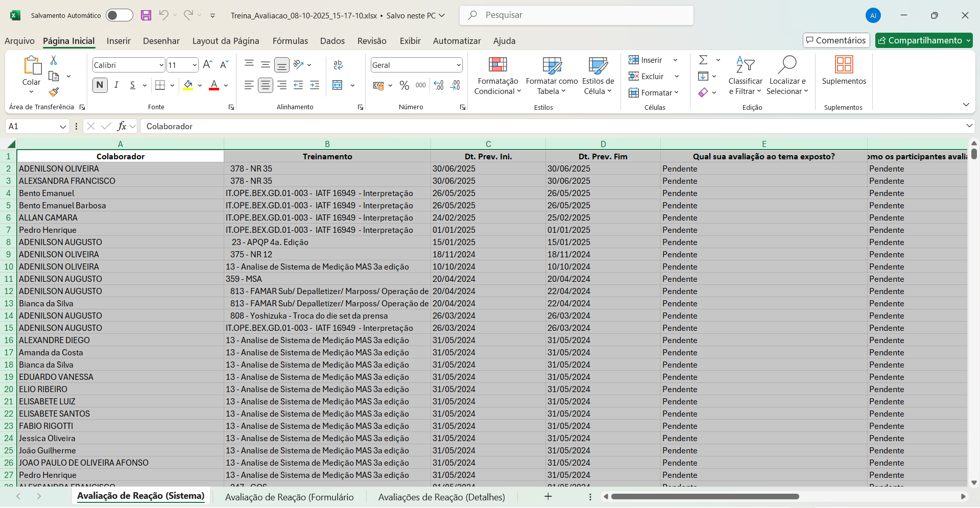
Task: Open the Name Box dropdown arrow
Action: point(63,127)
